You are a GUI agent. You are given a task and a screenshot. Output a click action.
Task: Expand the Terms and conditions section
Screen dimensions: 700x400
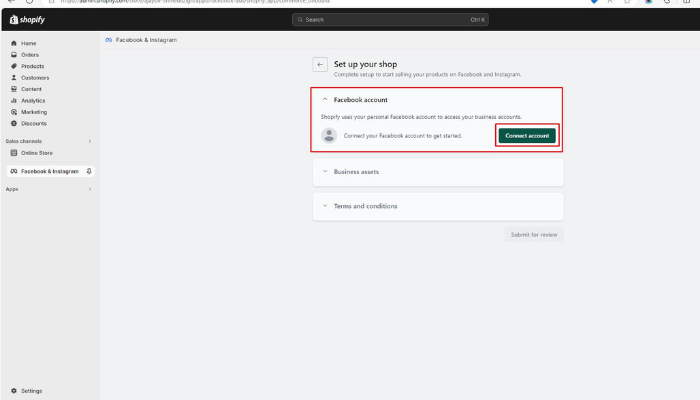(x=438, y=206)
